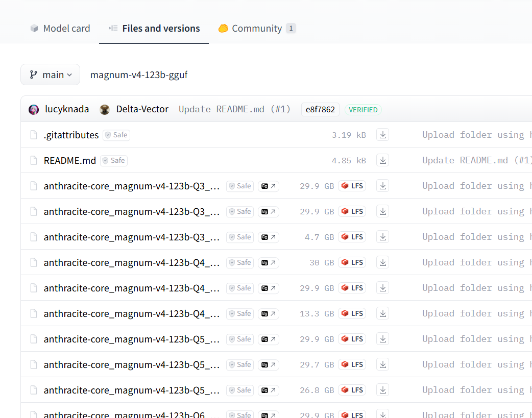This screenshot has height=418, width=532.
Task: Open the Q5 file sized 29.7 GB
Action: [x=132, y=364]
